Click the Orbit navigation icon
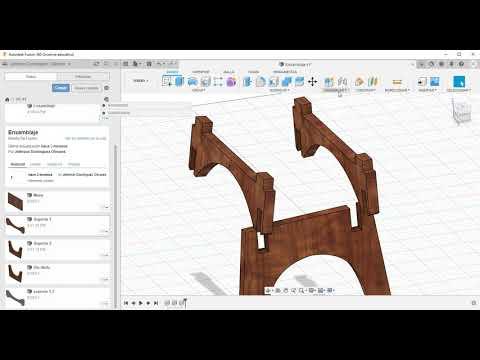The width and height of the screenshot is (480, 360). click(x=269, y=291)
